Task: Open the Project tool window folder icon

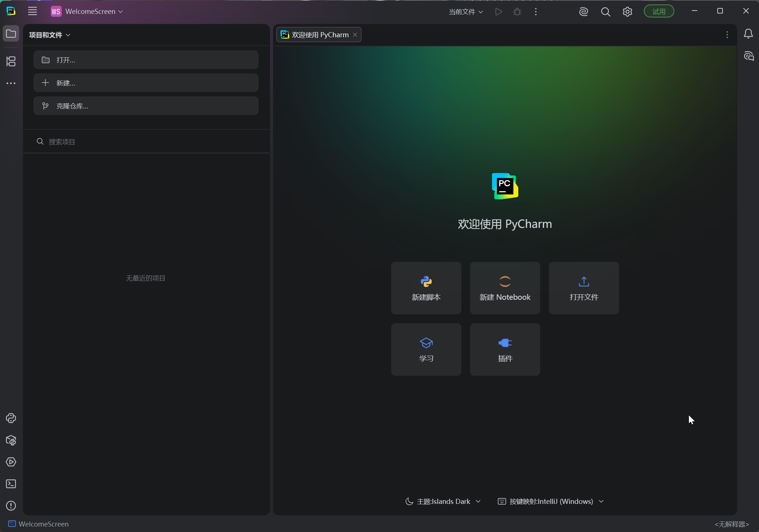Action: click(x=11, y=34)
